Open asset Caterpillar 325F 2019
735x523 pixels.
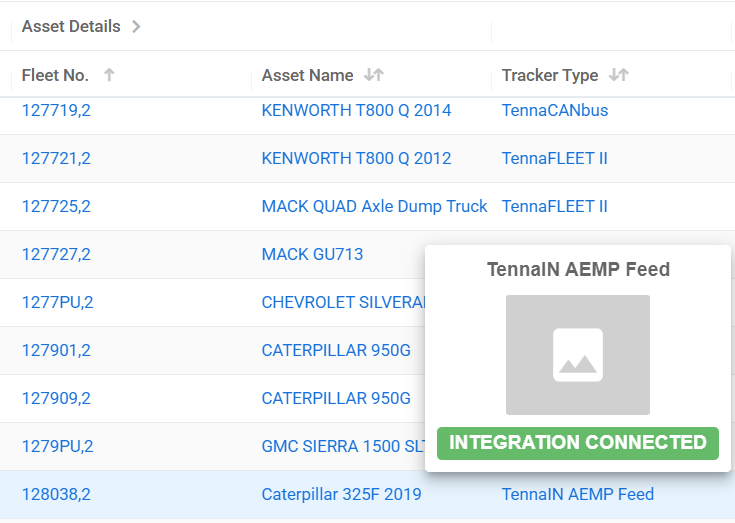point(341,494)
